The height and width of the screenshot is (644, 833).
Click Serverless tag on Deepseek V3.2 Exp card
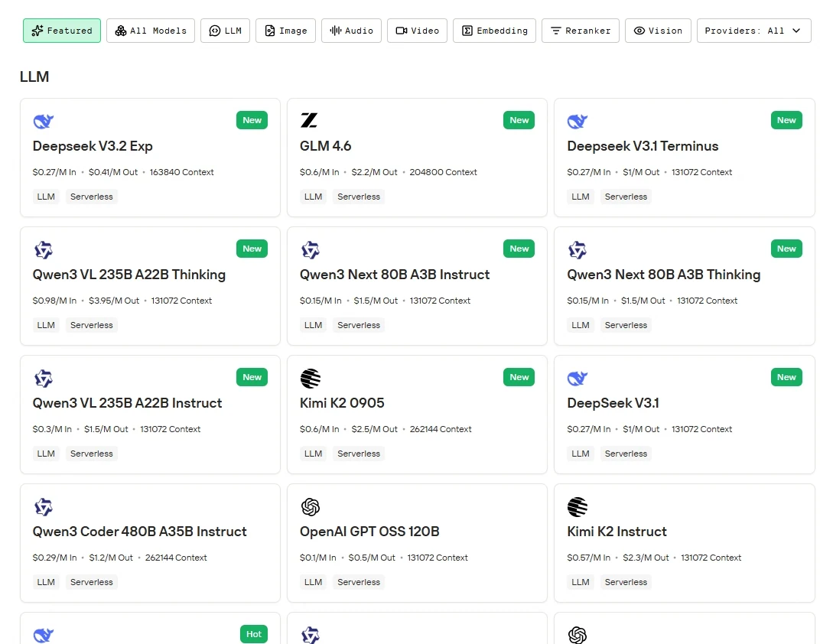(x=91, y=197)
